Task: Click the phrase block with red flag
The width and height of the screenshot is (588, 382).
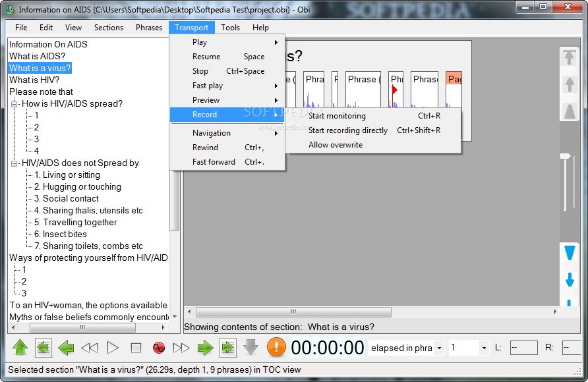Action: tap(396, 89)
